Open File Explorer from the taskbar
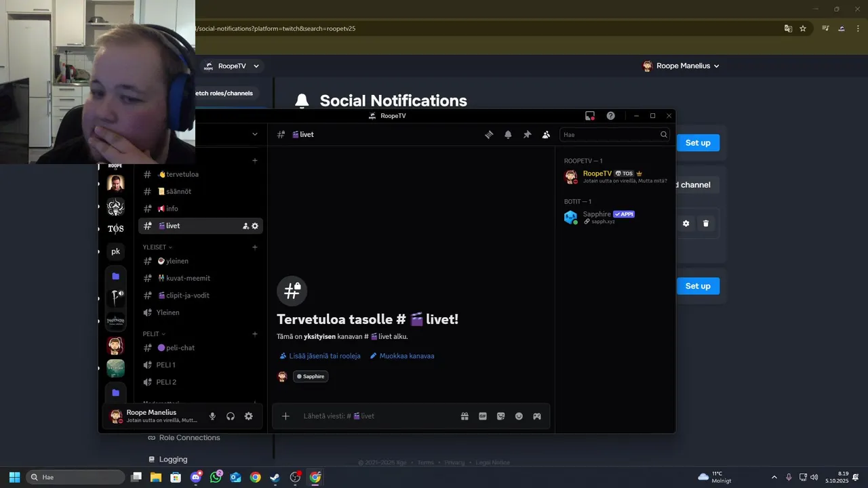The image size is (868, 488). click(x=156, y=477)
